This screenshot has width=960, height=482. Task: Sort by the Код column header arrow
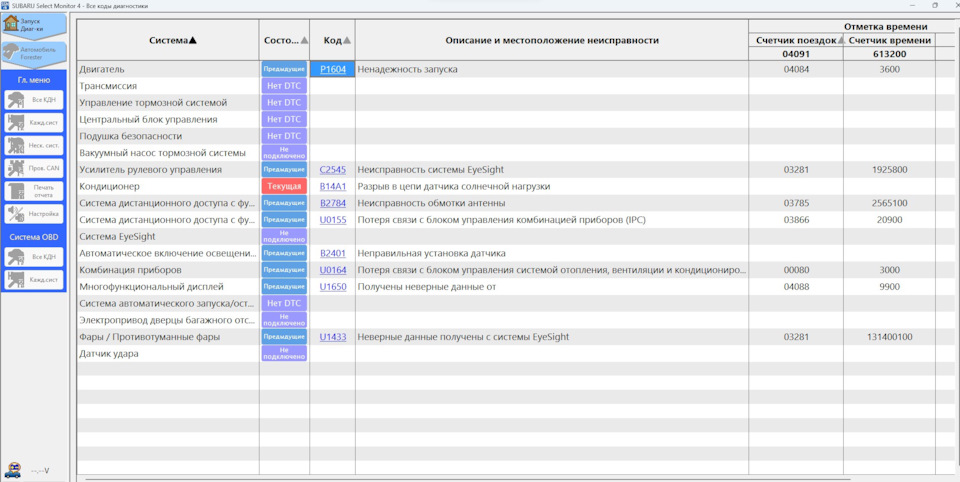coord(347,40)
